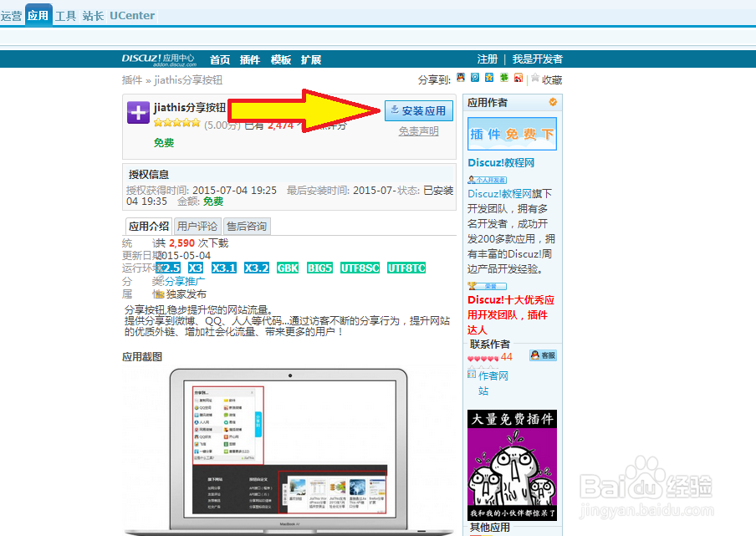
Task: Click the X3 version tag
Action: tap(195, 268)
